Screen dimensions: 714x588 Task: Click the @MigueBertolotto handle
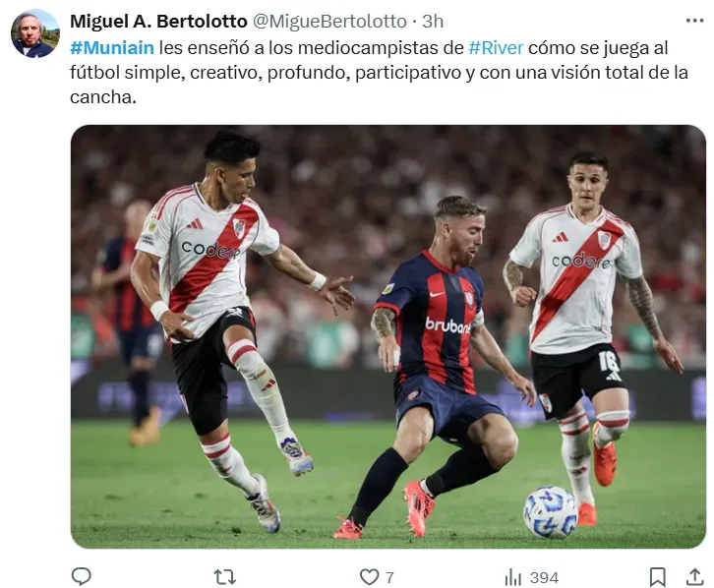(x=329, y=21)
